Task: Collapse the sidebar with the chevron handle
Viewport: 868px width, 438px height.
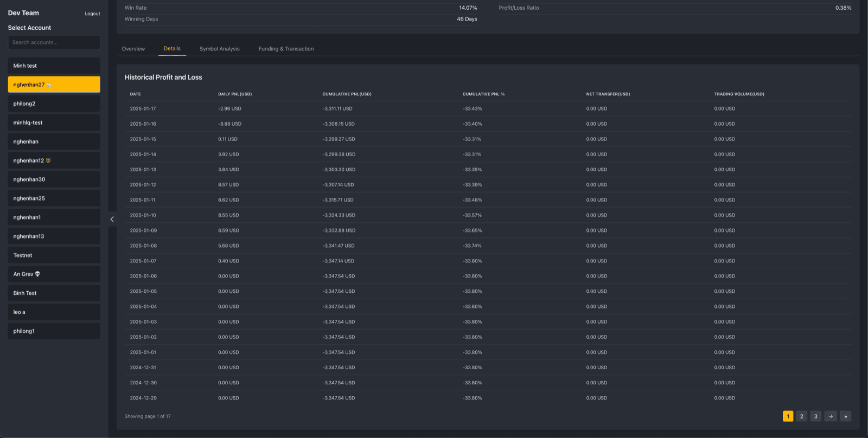Action: click(112, 219)
